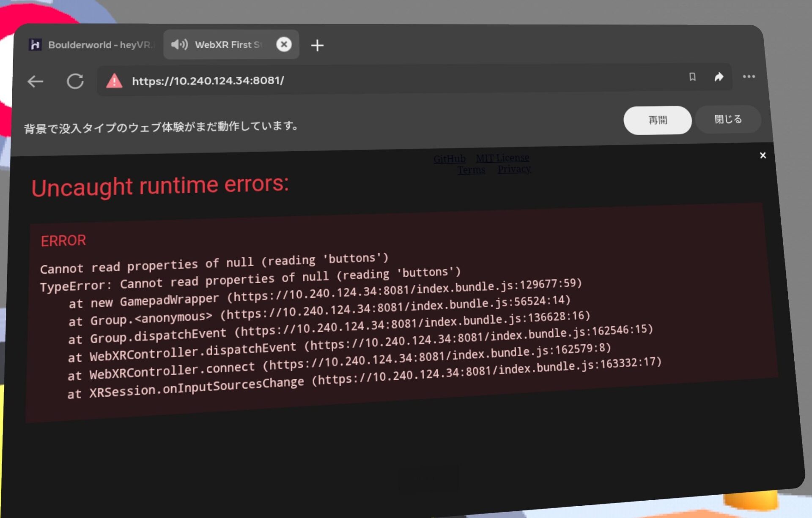Viewport: 812px width, 518px height.
Task: Open the GitHub link
Action: pyautogui.click(x=450, y=159)
